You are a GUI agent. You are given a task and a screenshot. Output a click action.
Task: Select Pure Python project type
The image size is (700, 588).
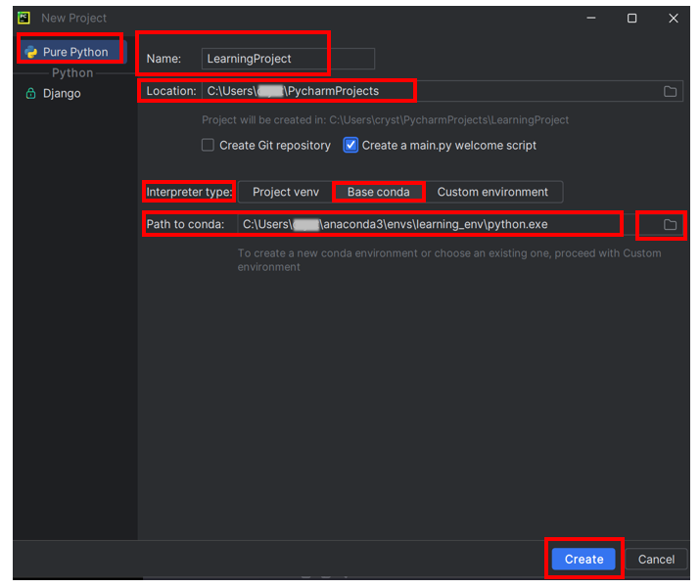click(71, 52)
